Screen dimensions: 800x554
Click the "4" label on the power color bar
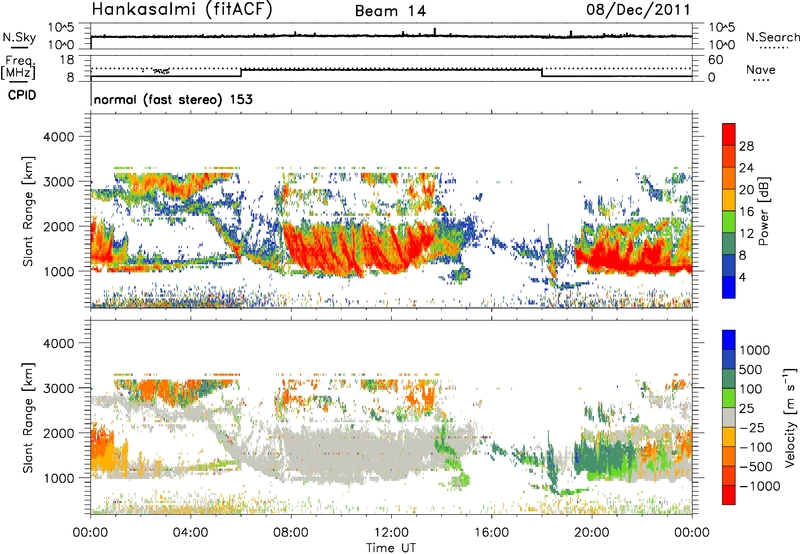point(743,277)
